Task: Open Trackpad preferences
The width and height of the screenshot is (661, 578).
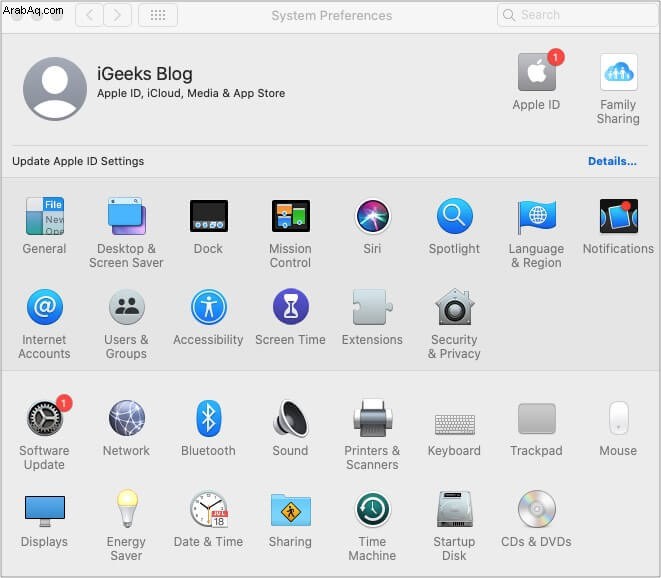Action: coord(536,419)
